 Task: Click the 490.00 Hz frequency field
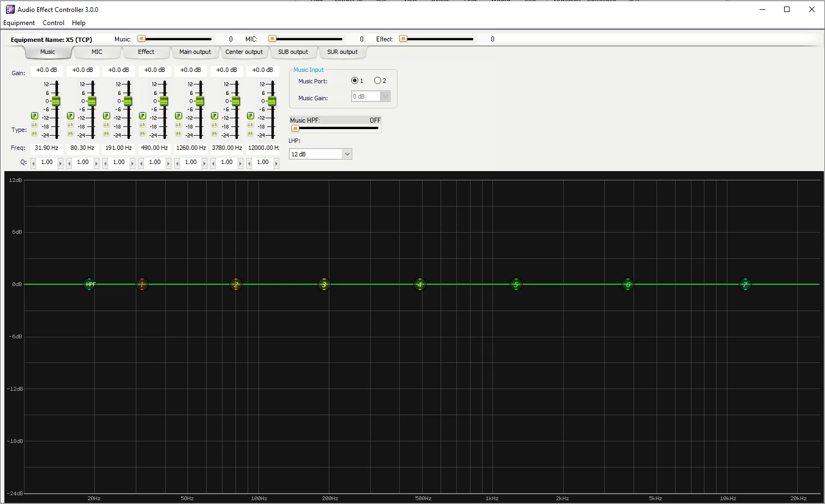pos(154,148)
